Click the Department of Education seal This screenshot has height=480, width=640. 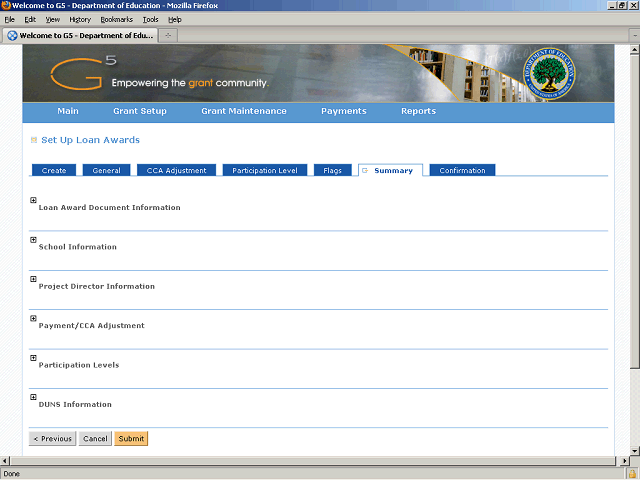pos(549,73)
